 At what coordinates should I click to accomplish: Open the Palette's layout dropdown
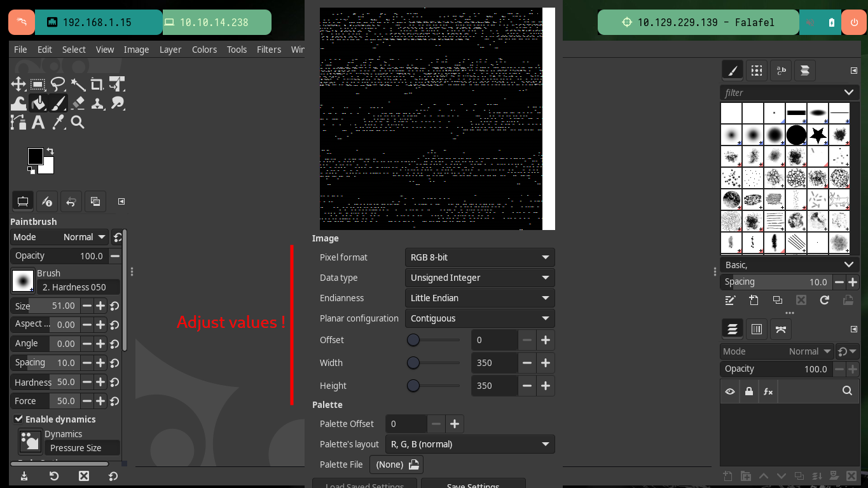click(x=469, y=444)
